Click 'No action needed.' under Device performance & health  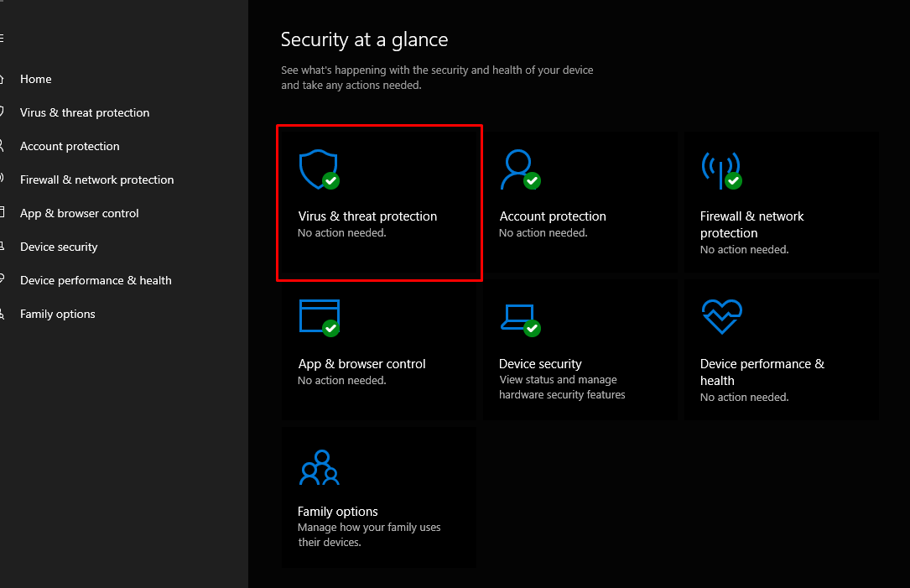[744, 397]
